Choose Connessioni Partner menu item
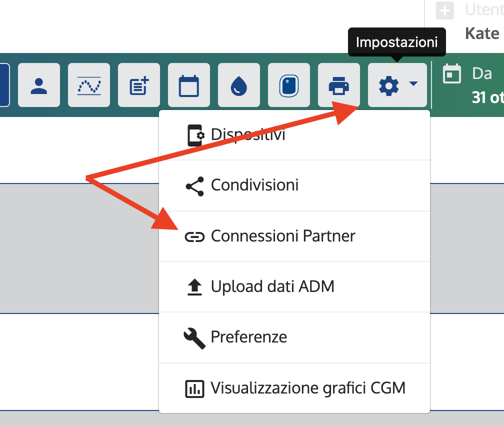The width and height of the screenshot is (504, 426). (294, 236)
